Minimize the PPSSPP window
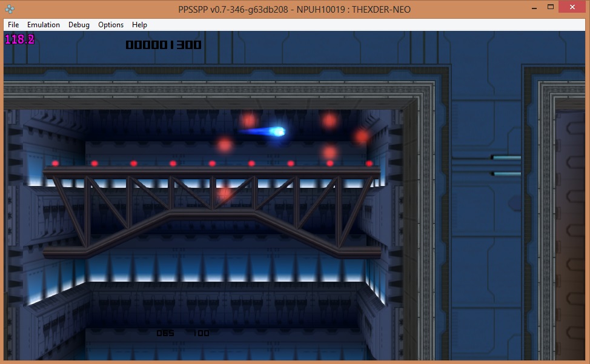 534,7
